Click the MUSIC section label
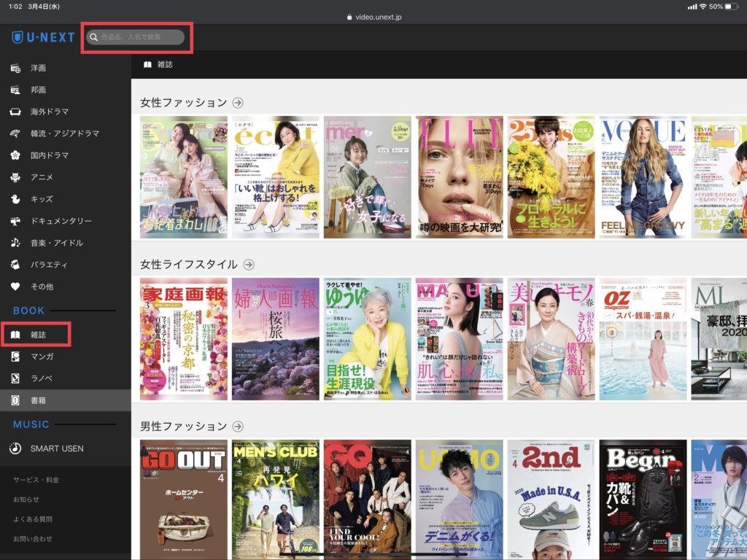This screenshot has width=747, height=560. coord(31,424)
